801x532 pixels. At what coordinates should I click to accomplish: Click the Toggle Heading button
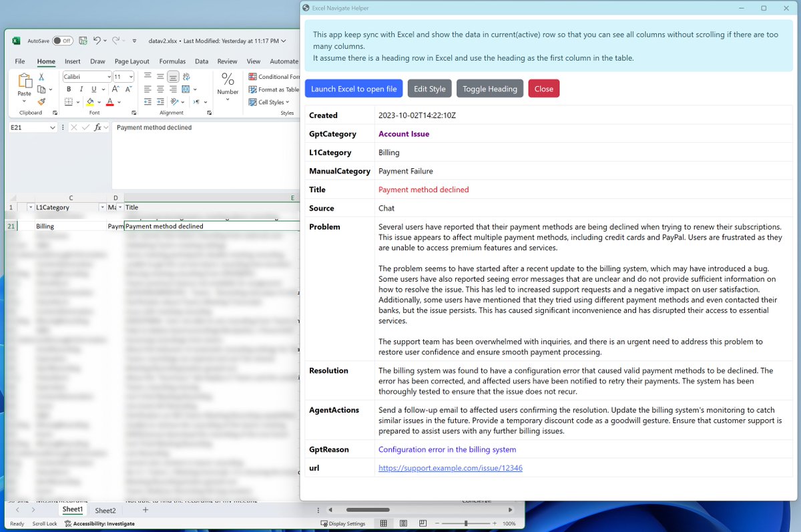click(490, 89)
